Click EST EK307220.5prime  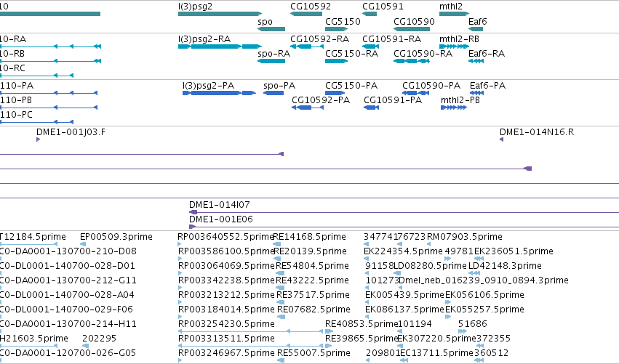[x=436, y=339]
